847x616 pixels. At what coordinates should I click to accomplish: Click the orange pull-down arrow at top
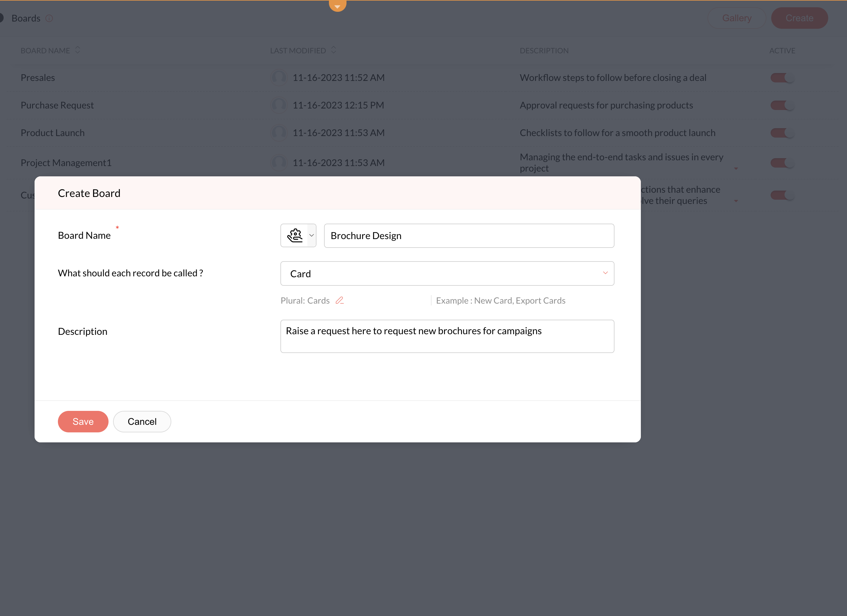click(x=337, y=6)
